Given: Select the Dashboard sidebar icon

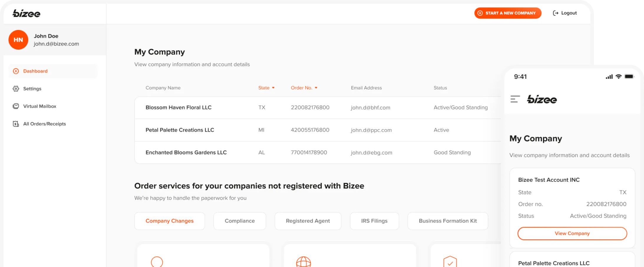Looking at the screenshot, I should click(x=16, y=71).
